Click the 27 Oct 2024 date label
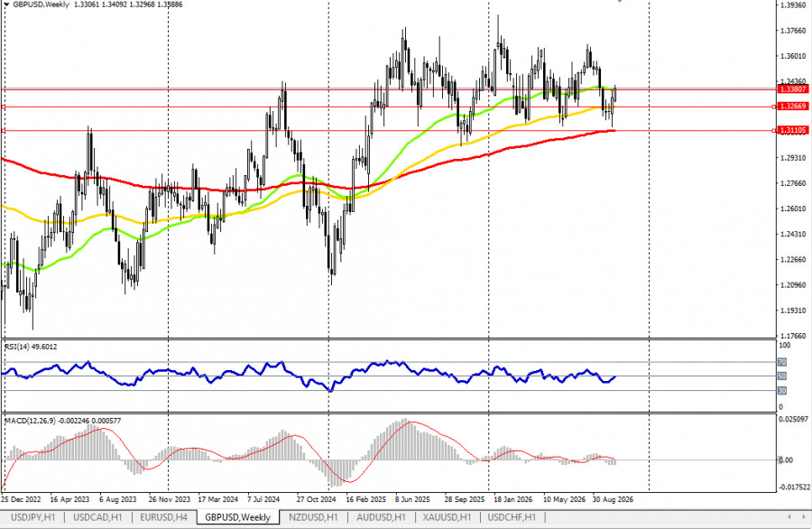The image size is (812, 529). tap(317, 499)
